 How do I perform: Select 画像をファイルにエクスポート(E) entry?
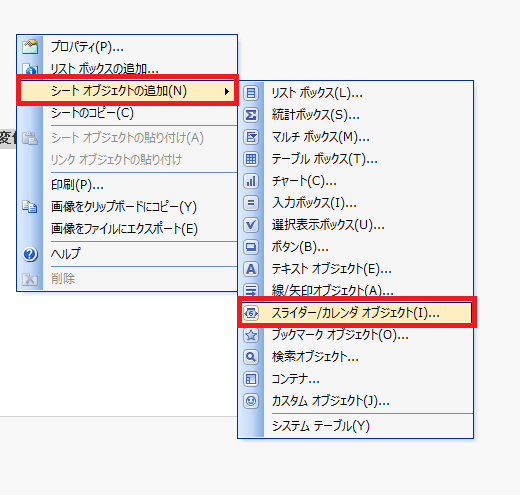tap(127, 229)
